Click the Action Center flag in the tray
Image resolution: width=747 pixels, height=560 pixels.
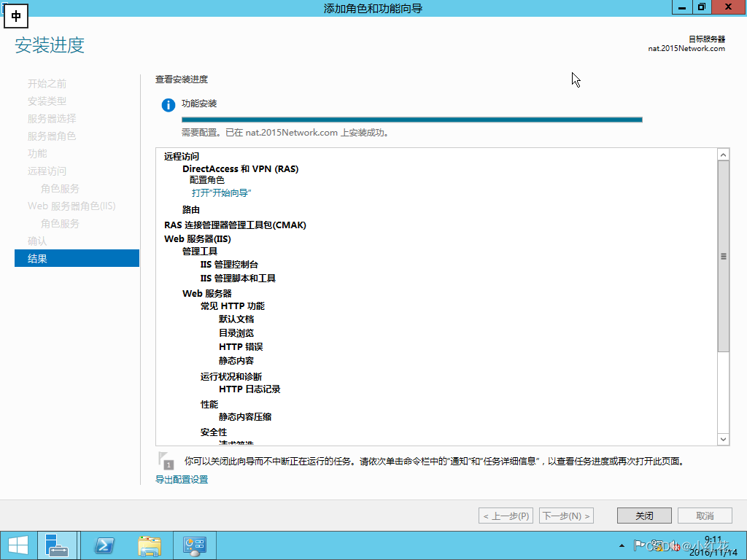(639, 545)
